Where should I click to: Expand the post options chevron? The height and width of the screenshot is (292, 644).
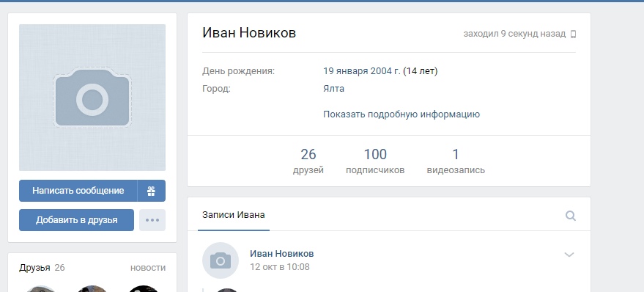pos(569,255)
